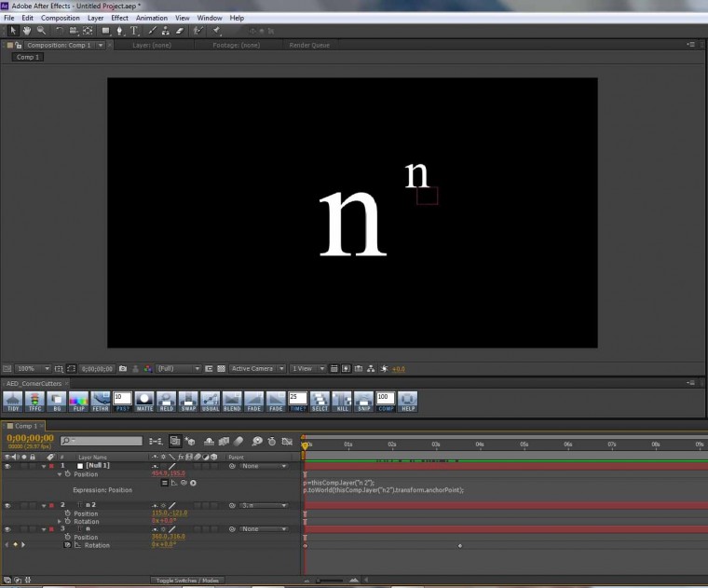Switch to the Render Queue tab
708x588 pixels.
pos(307,45)
